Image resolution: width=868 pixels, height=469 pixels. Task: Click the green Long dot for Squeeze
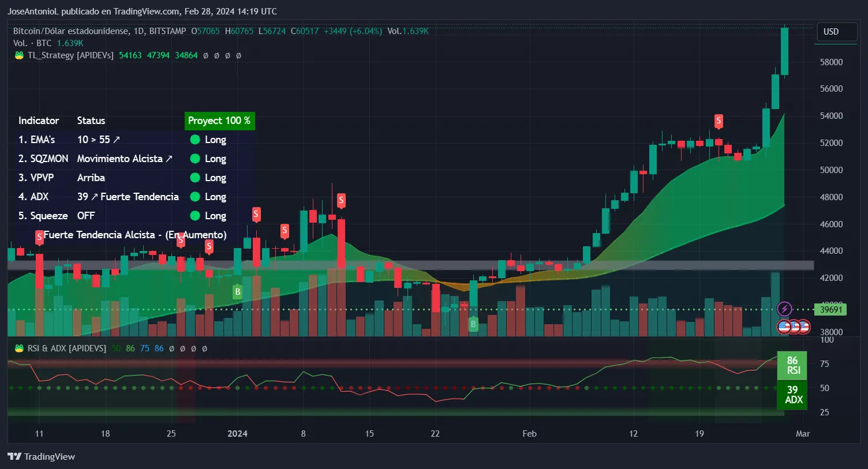pyautogui.click(x=195, y=216)
